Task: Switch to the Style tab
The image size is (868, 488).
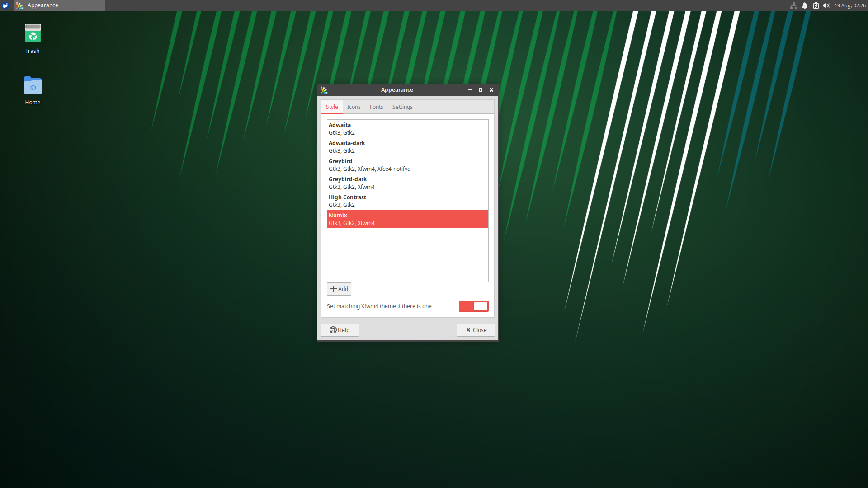Action: pyautogui.click(x=332, y=107)
